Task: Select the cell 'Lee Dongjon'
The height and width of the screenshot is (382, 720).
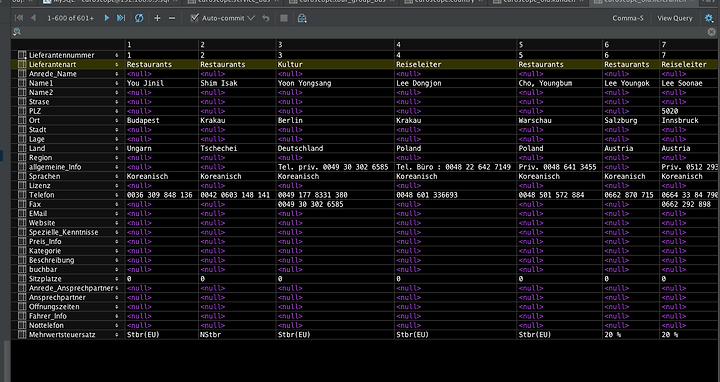Action: click(x=456, y=83)
